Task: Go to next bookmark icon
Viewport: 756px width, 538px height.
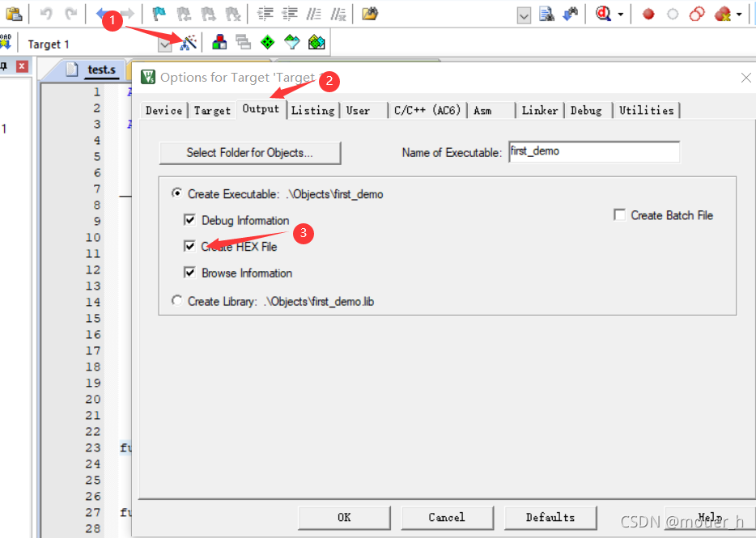Action: (208, 14)
